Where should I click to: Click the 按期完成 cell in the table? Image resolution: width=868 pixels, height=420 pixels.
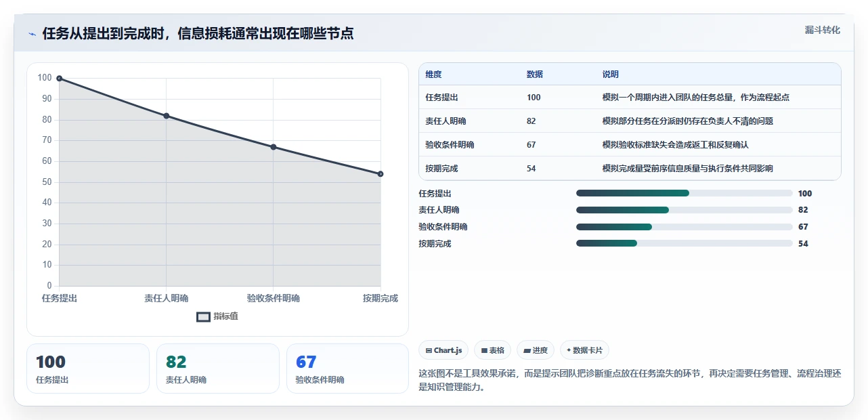click(441, 169)
